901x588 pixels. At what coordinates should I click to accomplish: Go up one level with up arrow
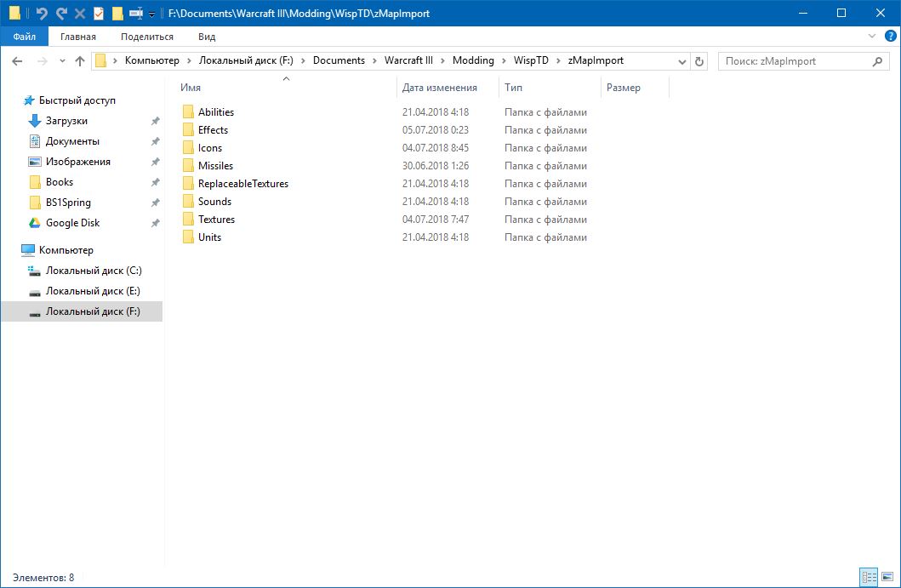coord(80,61)
